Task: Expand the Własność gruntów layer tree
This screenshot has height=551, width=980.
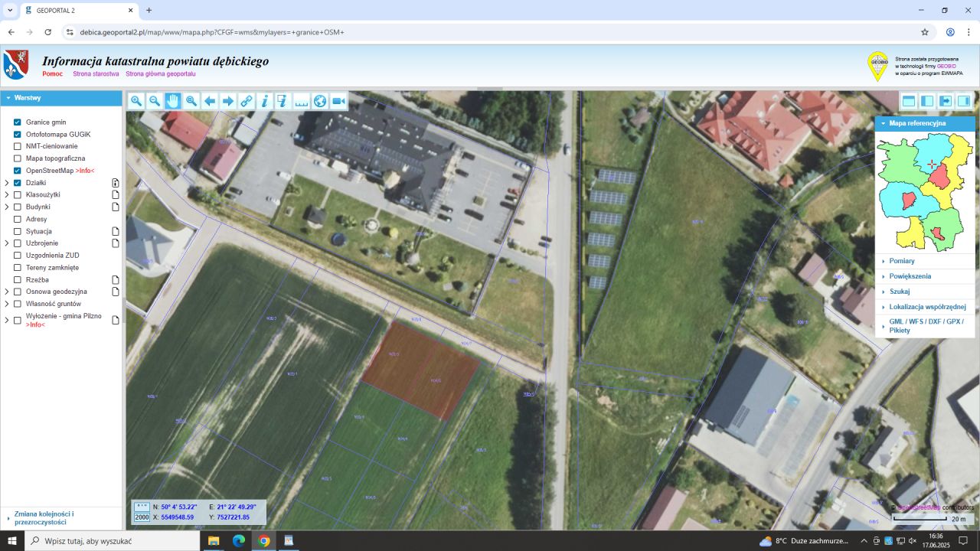Action: click(x=7, y=304)
